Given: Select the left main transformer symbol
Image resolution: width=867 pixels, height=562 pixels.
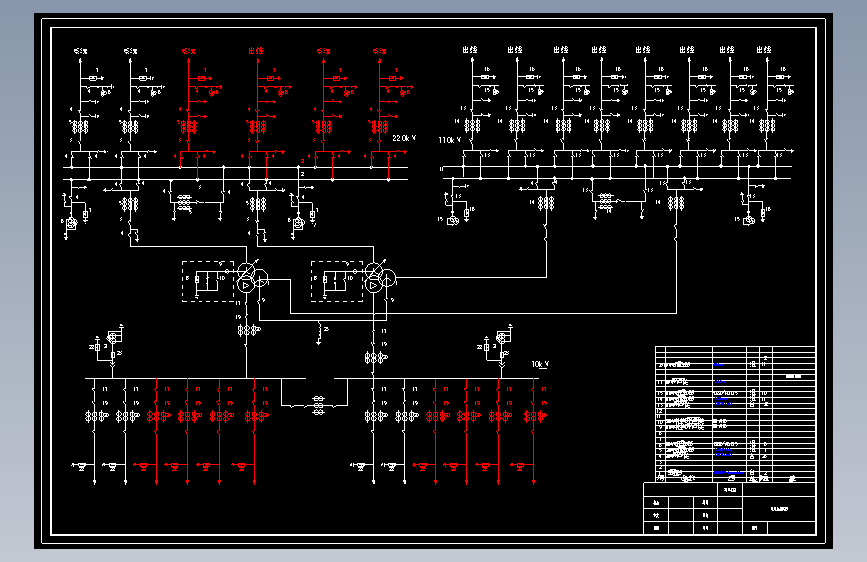Looking at the screenshot, I should 253,278.
